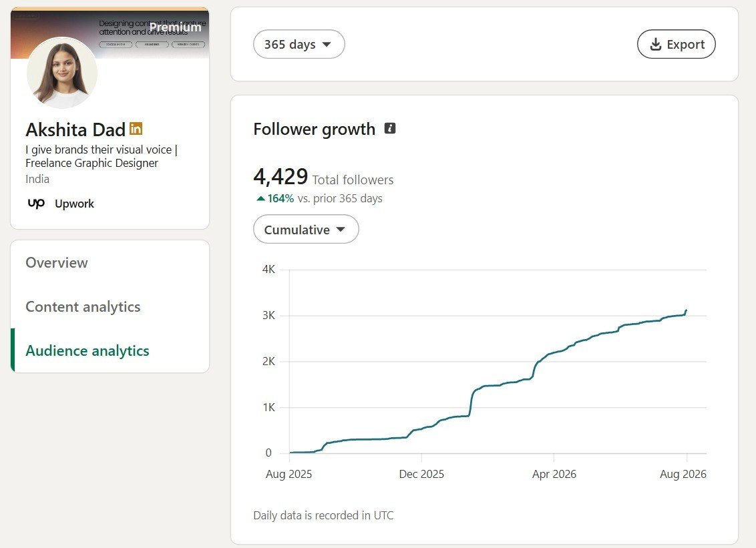The image size is (756, 548).
Task: Switch to the Overview tab
Action: pyautogui.click(x=57, y=263)
